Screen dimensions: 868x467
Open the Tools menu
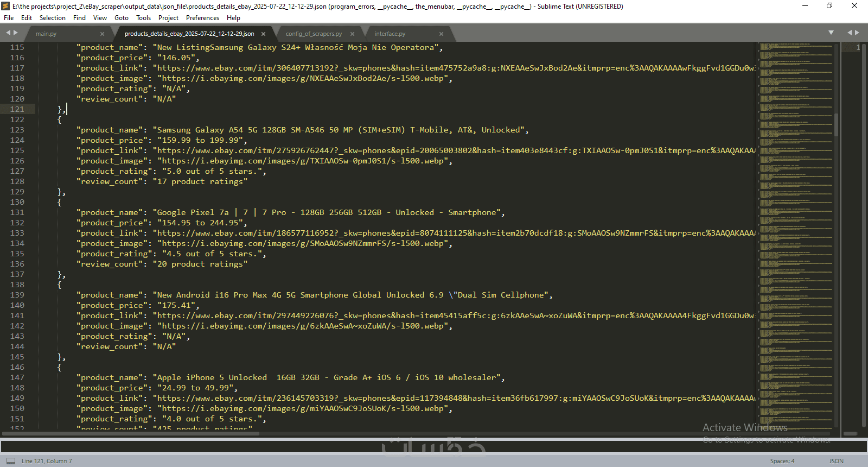click(144, 18)
